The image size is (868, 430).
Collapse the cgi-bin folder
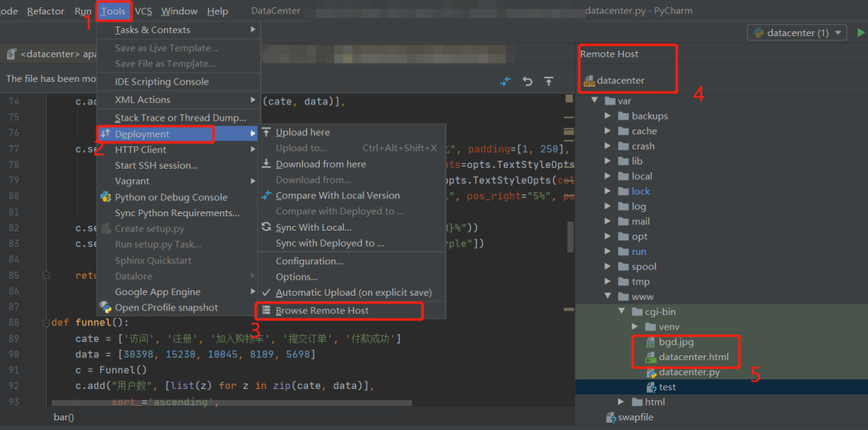pyautogui.click(x=621, y=312)
